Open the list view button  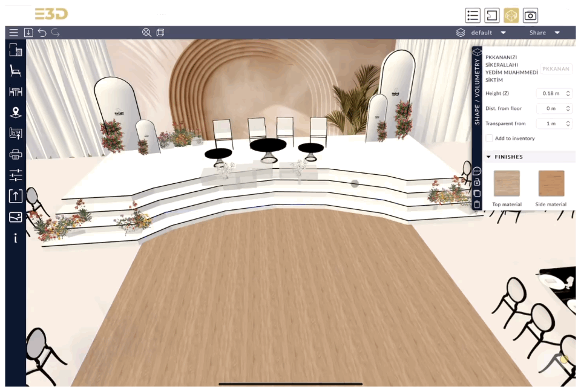coord(473,16)
